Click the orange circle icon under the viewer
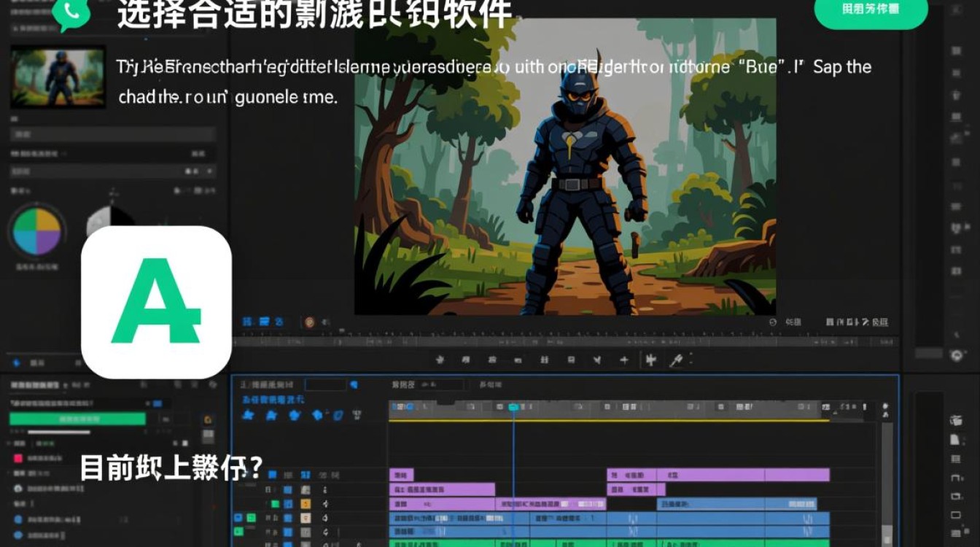 pyautogui.click(x=309, y=322)
